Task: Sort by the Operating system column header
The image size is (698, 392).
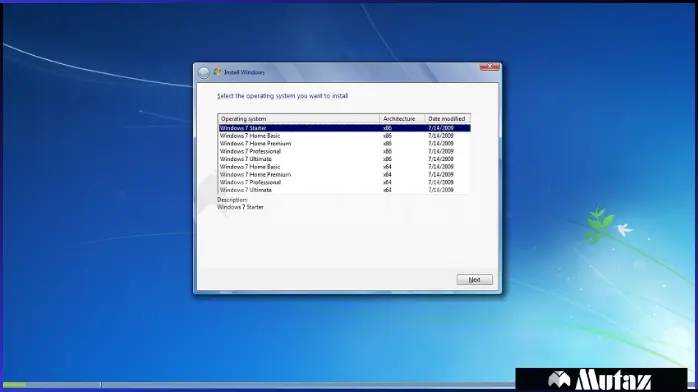Action: coord(299,119)
